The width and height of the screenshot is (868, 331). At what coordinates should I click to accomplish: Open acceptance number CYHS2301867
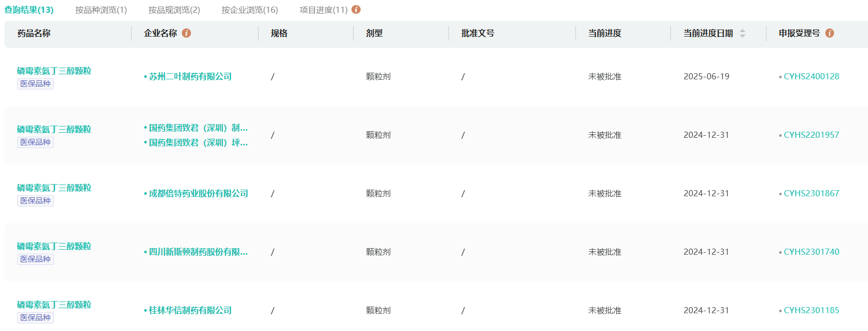811,193
